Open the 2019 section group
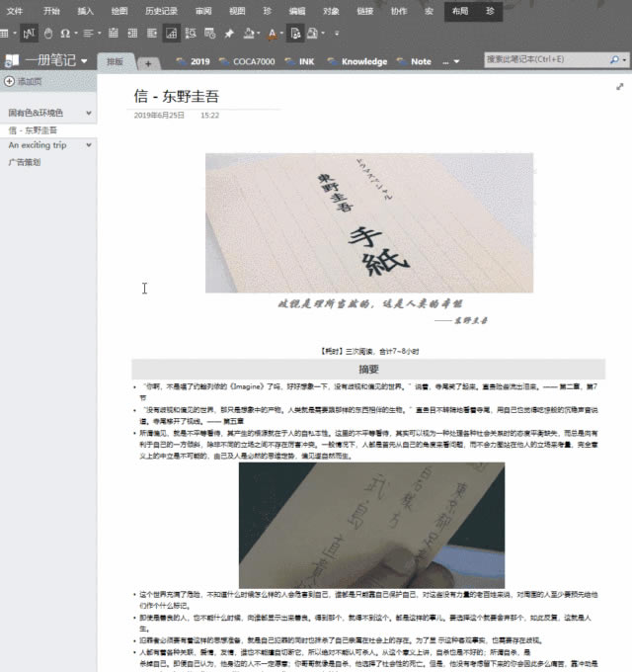Screen dimensions: 632x672 pos(194,61)
